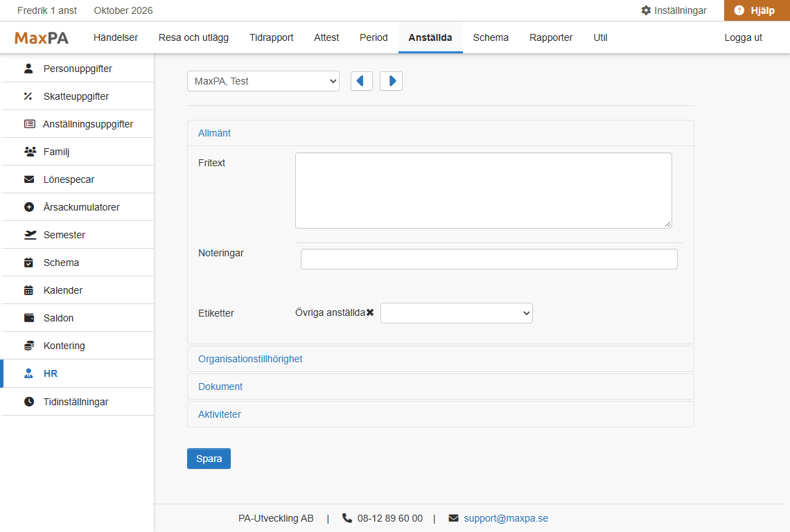790x532 pixels.
Task: Click the phone number 08-12 89 60 00
Action: point(390,518)
